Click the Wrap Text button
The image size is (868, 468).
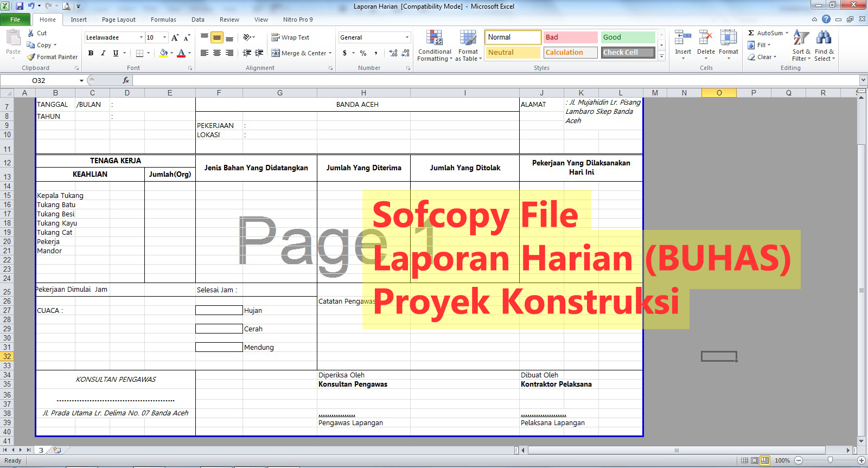pos(290,37)
